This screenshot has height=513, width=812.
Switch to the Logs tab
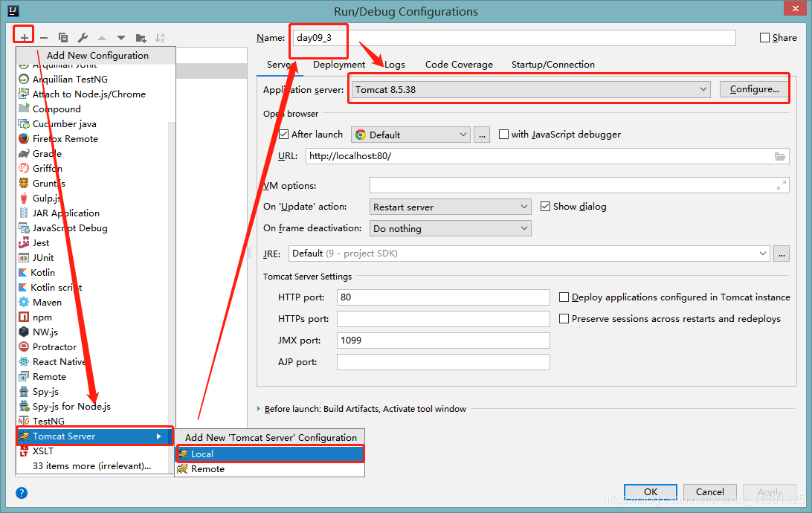[395, 65]
